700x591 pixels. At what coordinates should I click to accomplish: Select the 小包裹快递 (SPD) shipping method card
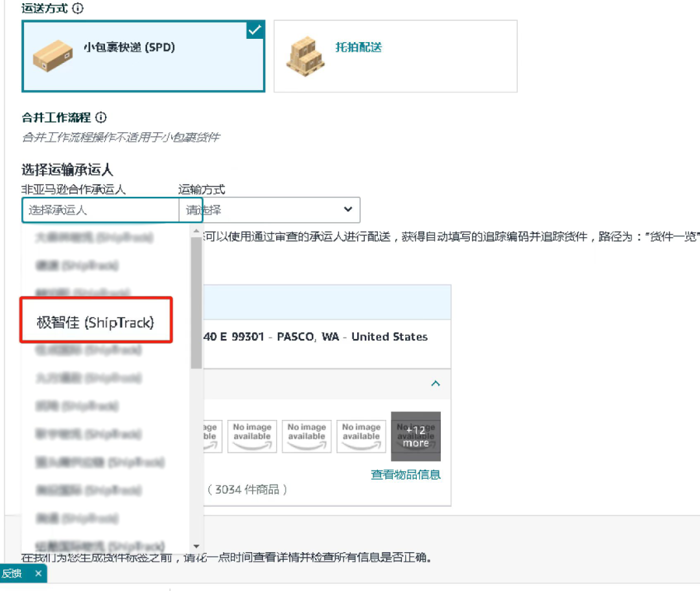[143, 56]
